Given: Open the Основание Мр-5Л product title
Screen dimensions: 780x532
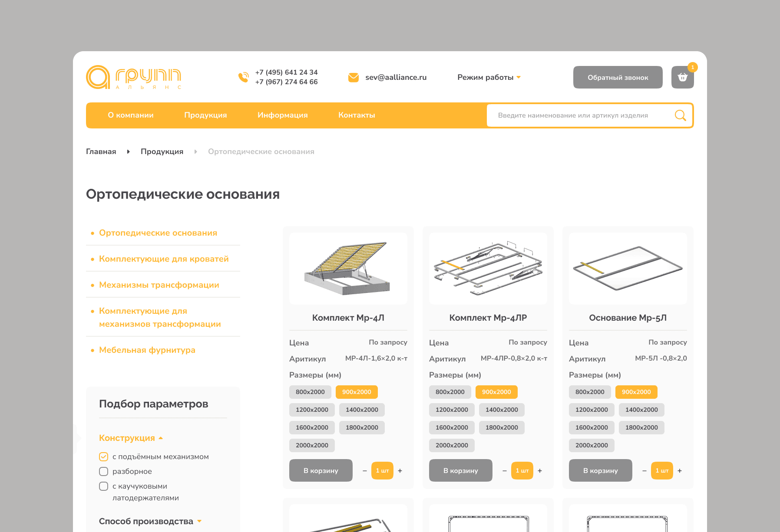Looking at the screenshot, I should coord(628,318).
